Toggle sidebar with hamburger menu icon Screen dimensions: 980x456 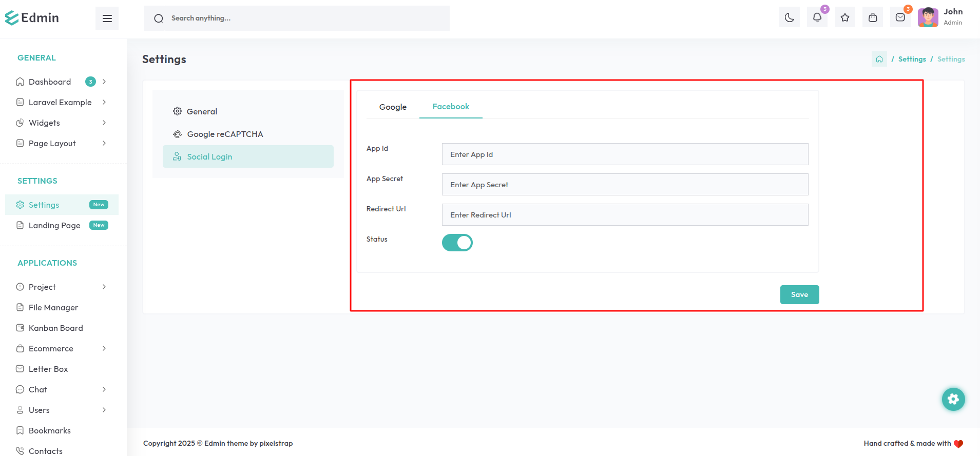(107, 18)
